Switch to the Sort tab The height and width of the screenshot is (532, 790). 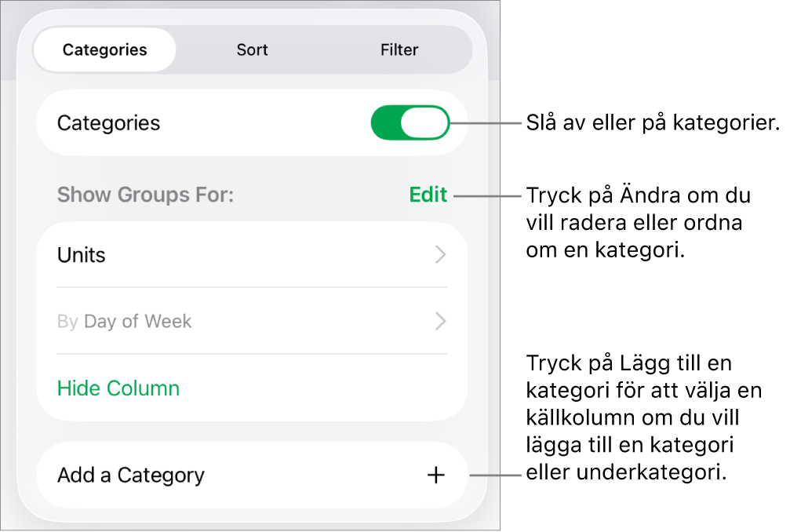point(252,49)
